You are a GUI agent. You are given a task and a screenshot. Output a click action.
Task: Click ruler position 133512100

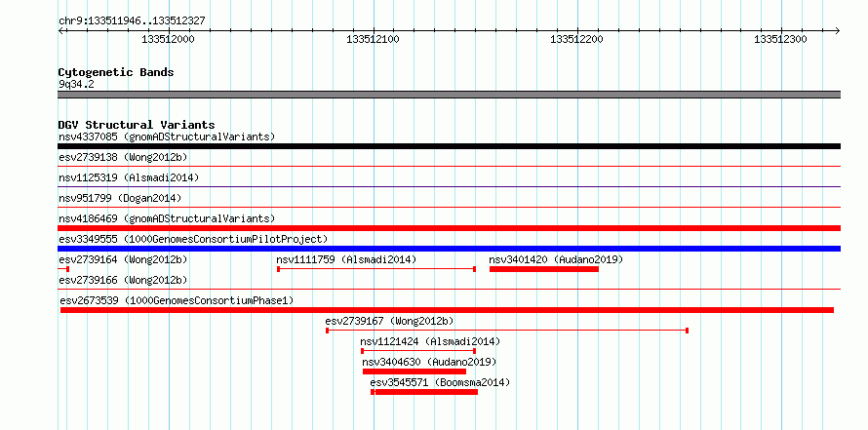click(x=373, y=39)
